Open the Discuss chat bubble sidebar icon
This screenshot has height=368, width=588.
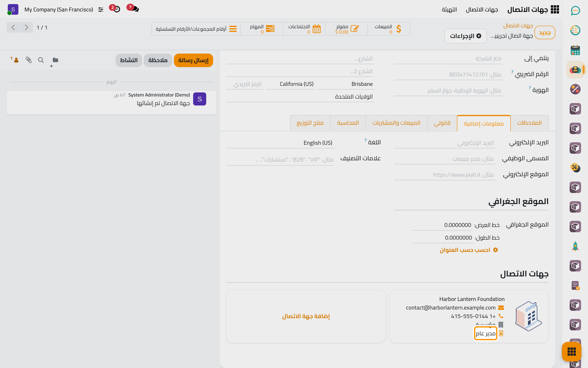(575, 11)
